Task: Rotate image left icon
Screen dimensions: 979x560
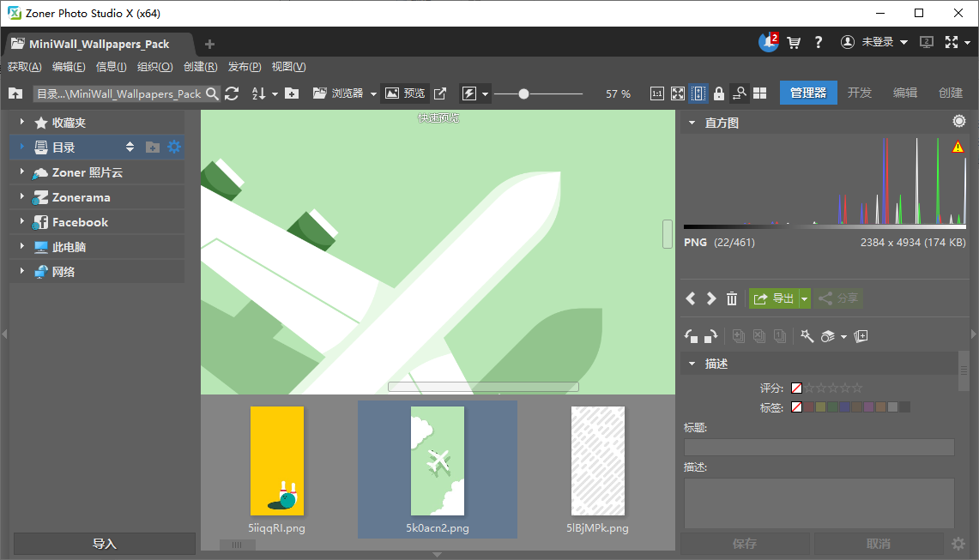Action: 691,336
